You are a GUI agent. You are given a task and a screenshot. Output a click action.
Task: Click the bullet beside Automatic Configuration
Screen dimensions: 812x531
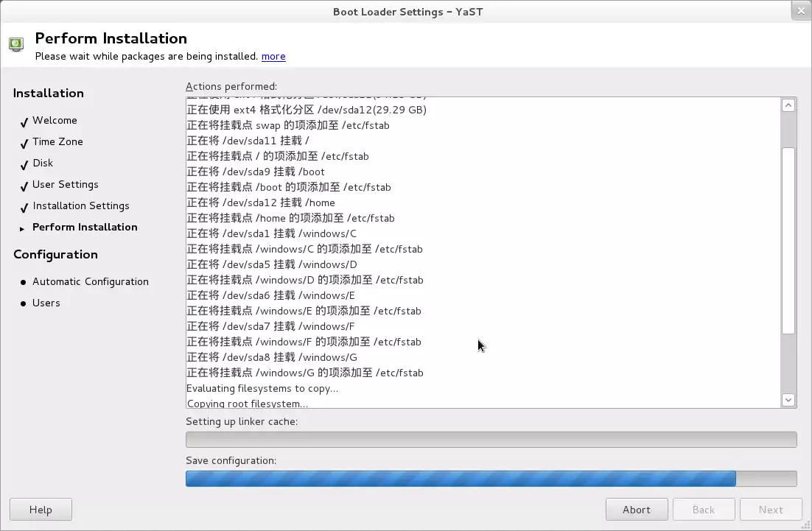point(24,282)
